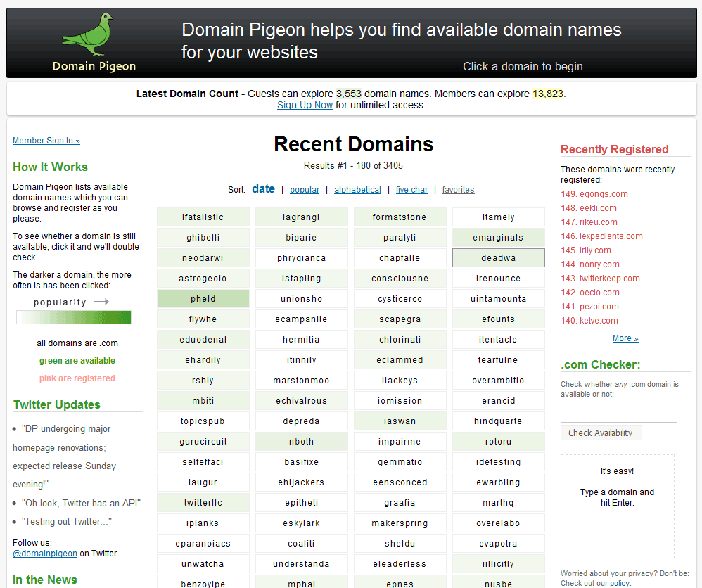Screen dimensions: 702x588
Task: Select the 'emarginals' domain
Action: point(499,238)
